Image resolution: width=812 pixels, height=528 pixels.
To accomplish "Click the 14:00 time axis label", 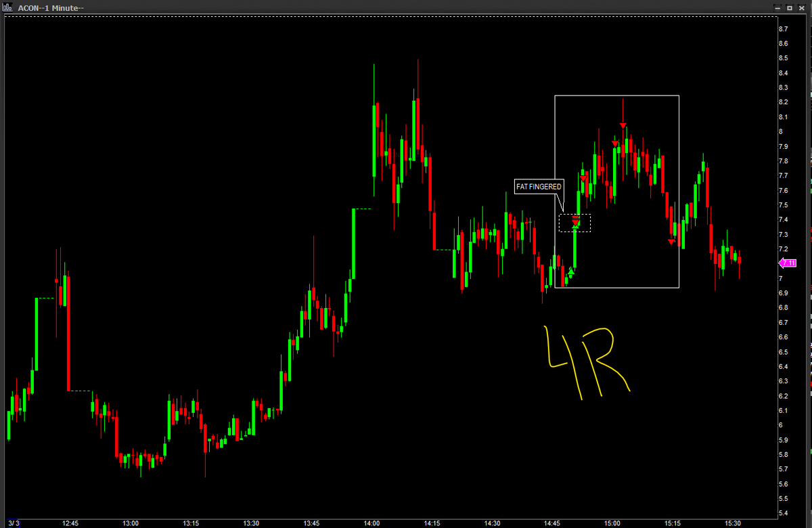I will pos(371,523).
